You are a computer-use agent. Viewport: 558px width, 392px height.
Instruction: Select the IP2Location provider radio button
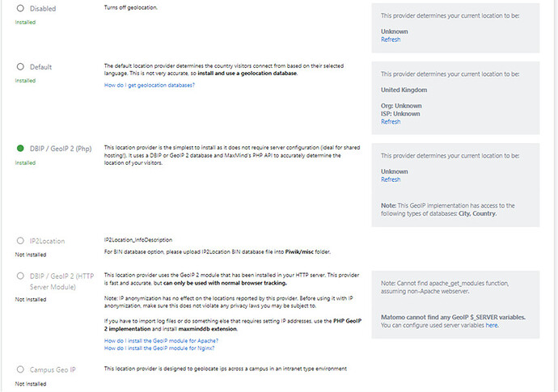(x=20, y=241)
